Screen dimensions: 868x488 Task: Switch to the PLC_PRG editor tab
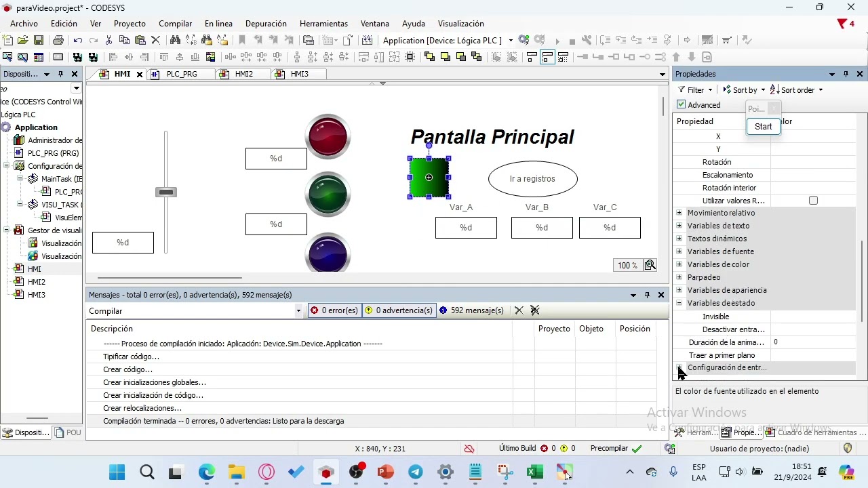coord(181,74)
